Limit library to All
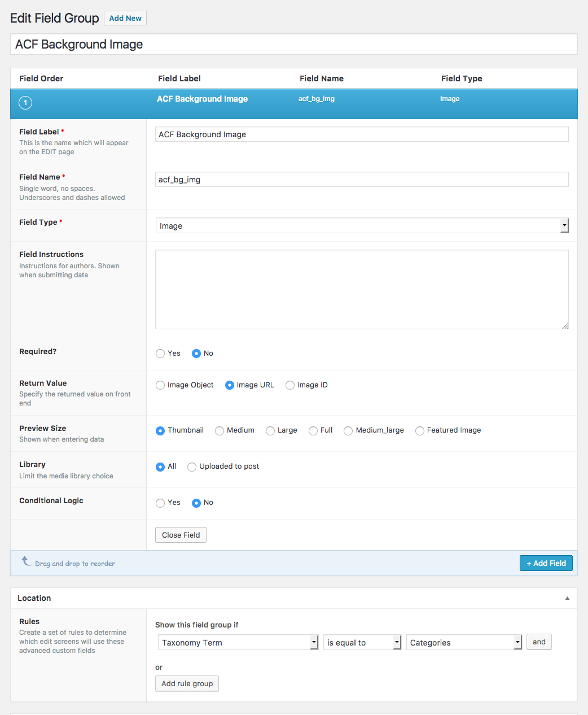Screen dimensions: 588x715 click(160, 467)
